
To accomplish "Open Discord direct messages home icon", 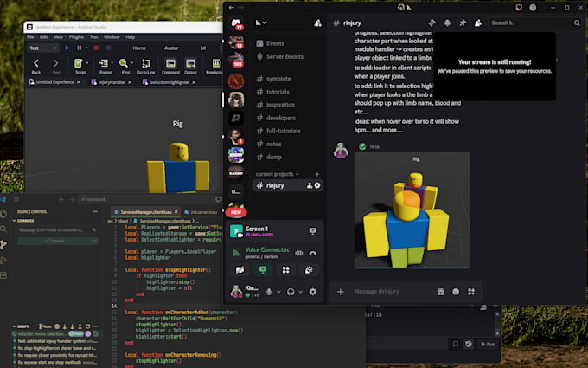I will coord(236,23).
